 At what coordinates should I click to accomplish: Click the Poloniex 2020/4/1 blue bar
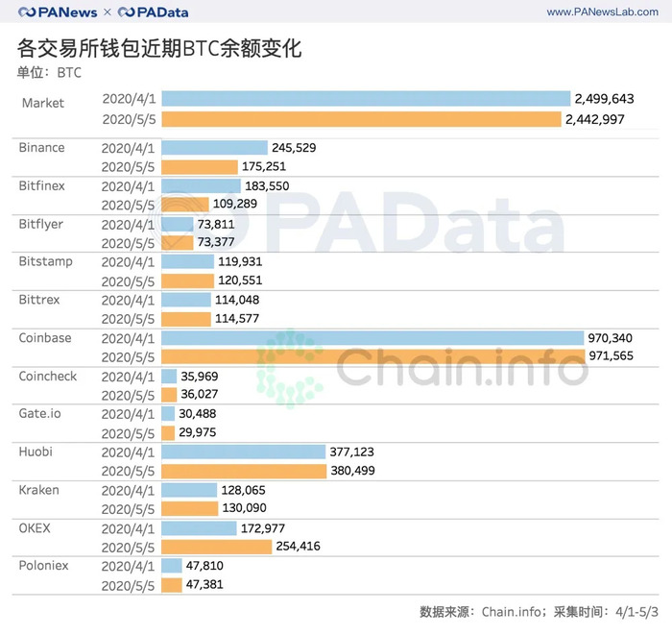click(x=172, y=566)
